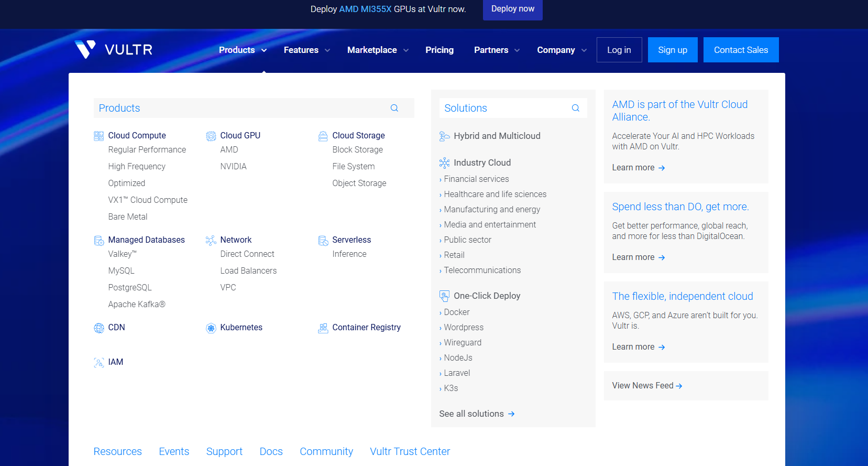Click the Cloud Compute icon
The width and height of the screenshot is (868, 466).
click(98, 136)
